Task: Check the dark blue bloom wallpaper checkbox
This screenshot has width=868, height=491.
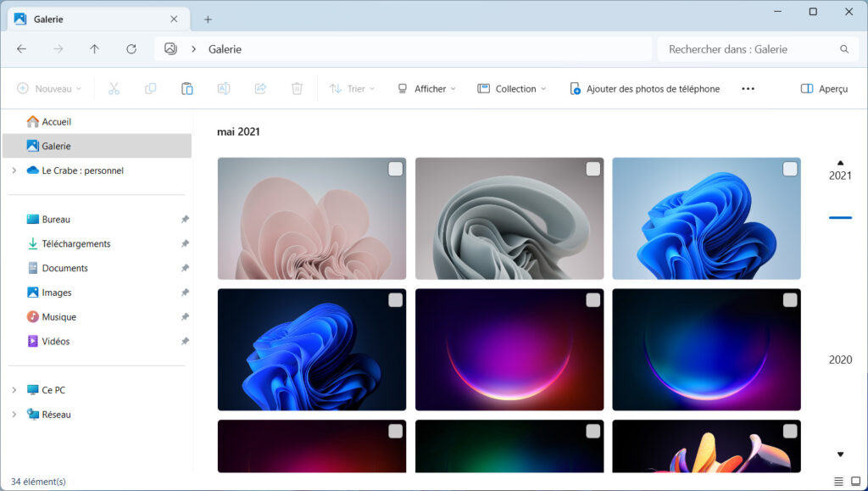Action: 395,300
